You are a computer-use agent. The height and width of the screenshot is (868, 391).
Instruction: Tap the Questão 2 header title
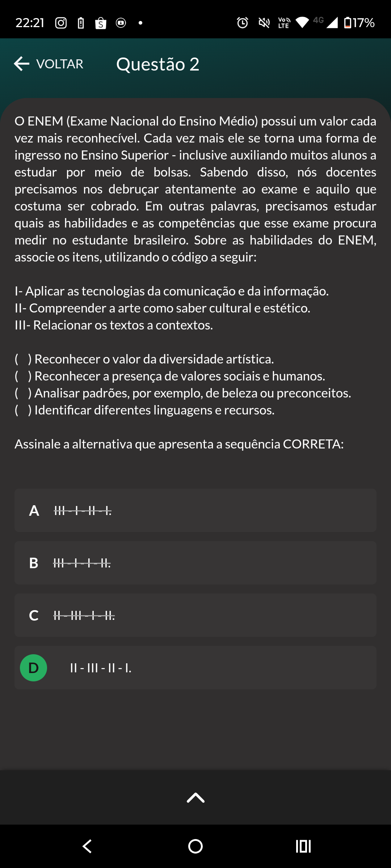pyautogui.click(x=158, y=64)
